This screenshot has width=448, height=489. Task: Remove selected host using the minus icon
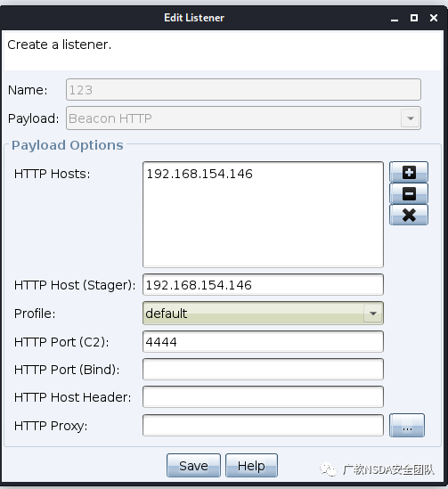[409, 193]
